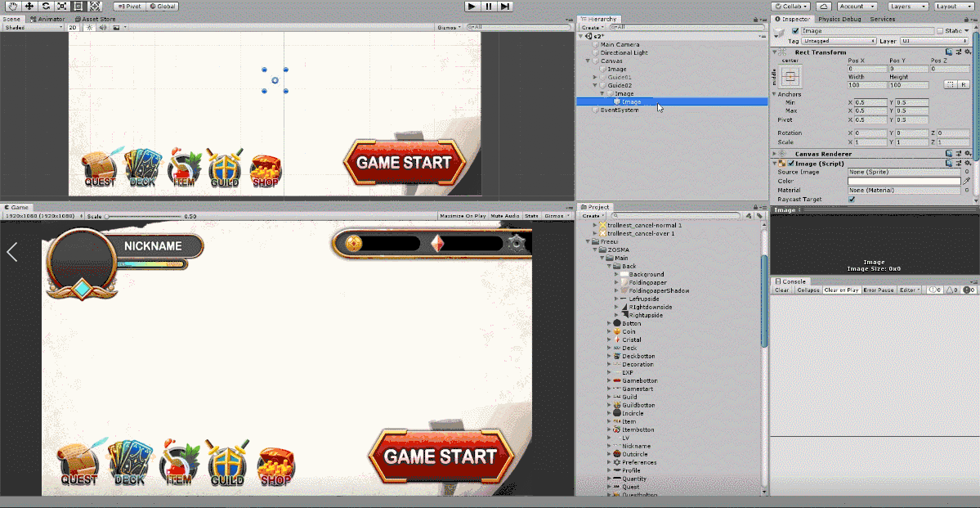Viewport: 980px width, 508px height.
Task: Toggle the Static checkbox
Action: (939, 30)
